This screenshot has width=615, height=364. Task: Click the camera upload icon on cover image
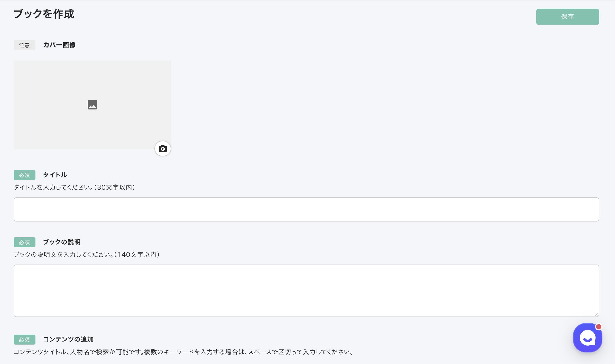pos(163,149)
